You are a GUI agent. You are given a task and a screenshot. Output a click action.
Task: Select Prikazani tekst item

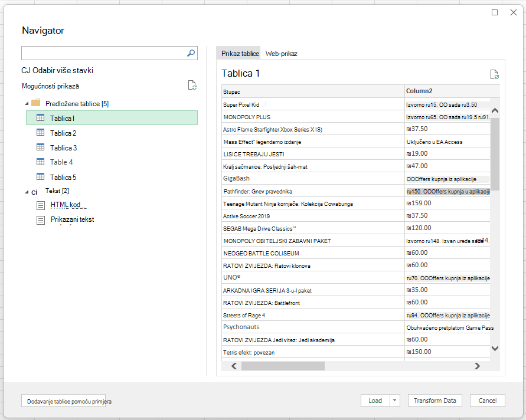[x=72, y=219]
